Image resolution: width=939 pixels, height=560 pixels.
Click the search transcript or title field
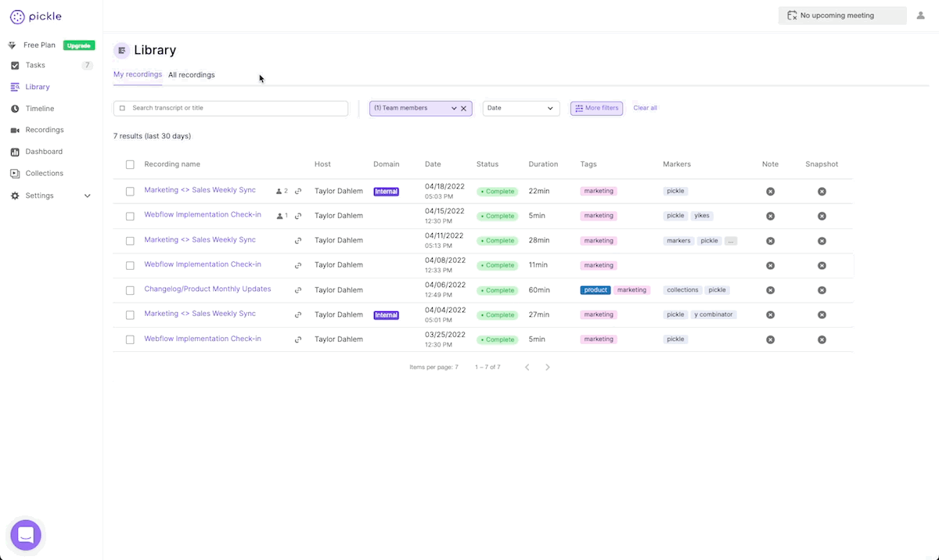(x=235, y=108)
